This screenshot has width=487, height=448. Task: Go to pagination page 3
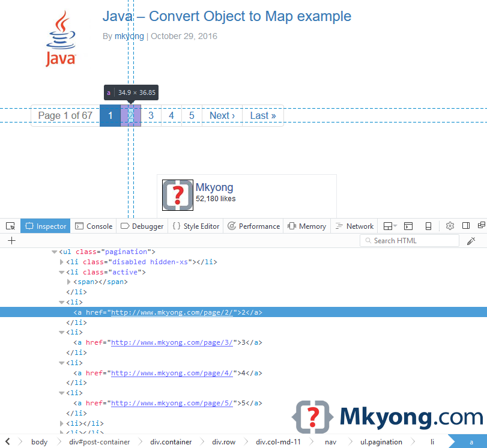click(151, 115)
